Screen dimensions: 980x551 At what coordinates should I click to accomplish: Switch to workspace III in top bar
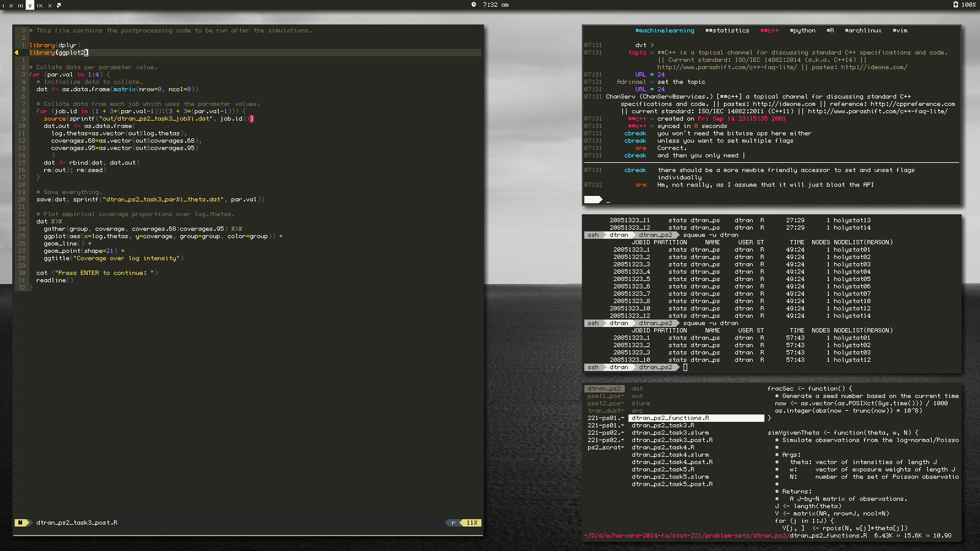click(20, 5)
